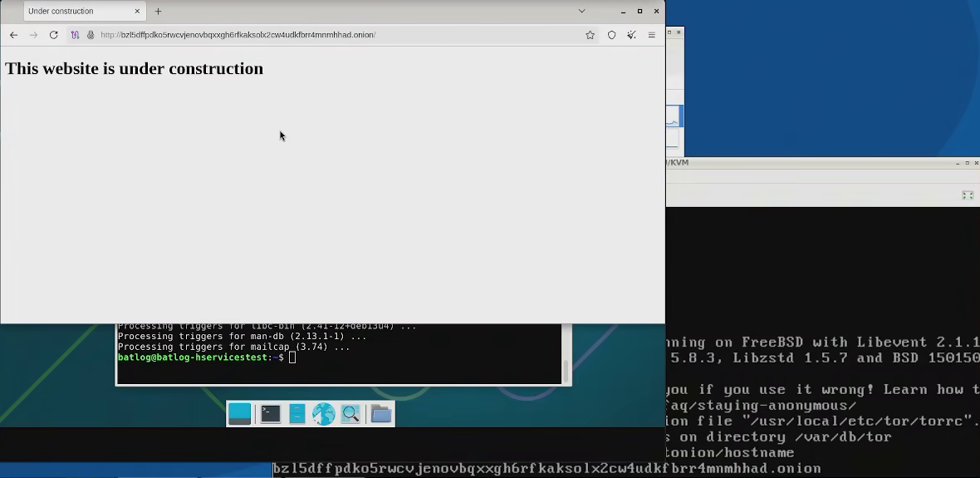Click the 'This website is under construction' heading

(134, 69)
